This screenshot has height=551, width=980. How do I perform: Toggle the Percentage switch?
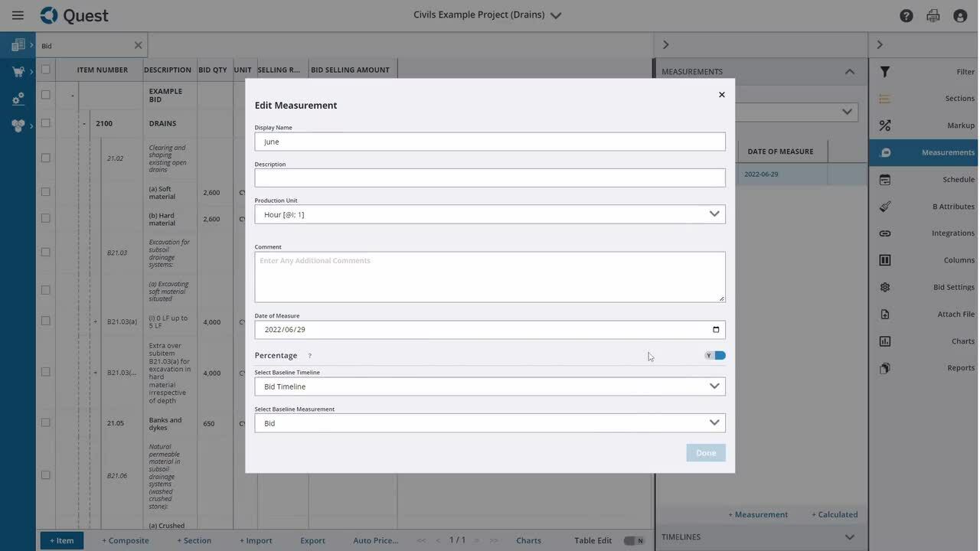click(715, 356)
